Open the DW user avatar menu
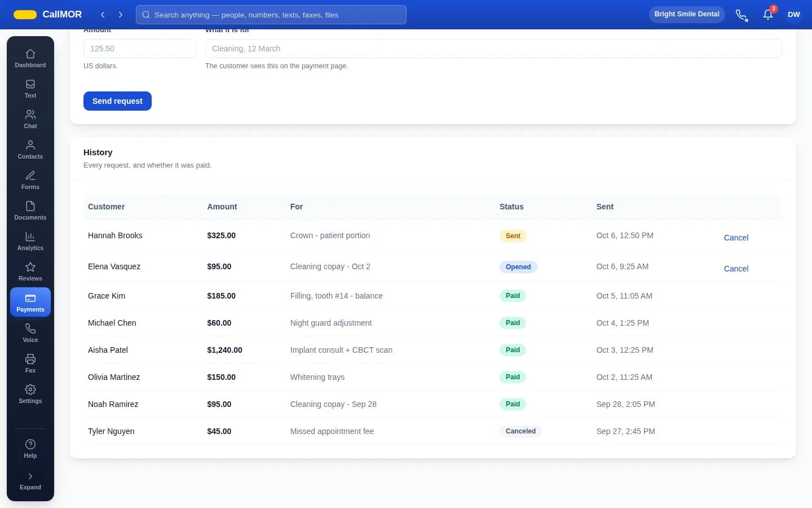This screenshot has width=812, height=508. click(794, 15)
